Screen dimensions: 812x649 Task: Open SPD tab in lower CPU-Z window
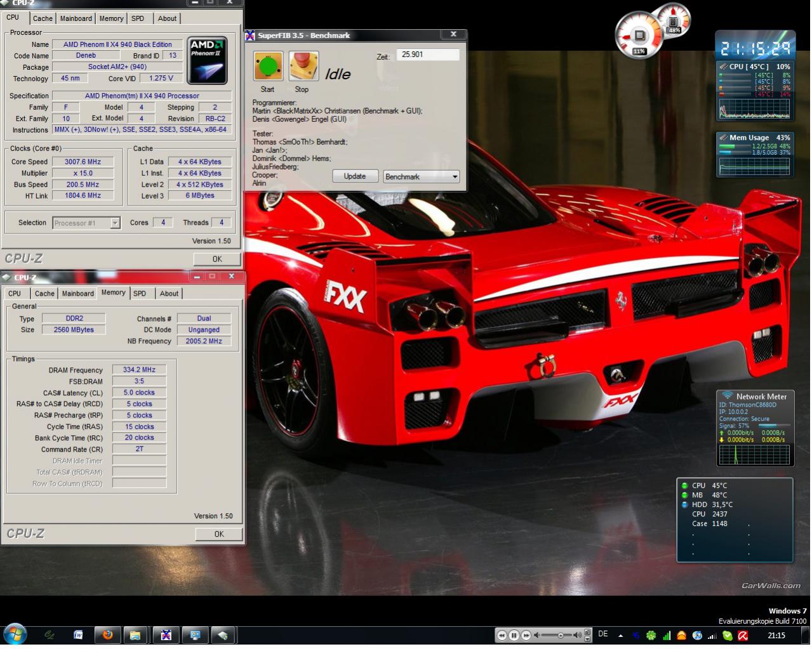[x=140, y=293]
